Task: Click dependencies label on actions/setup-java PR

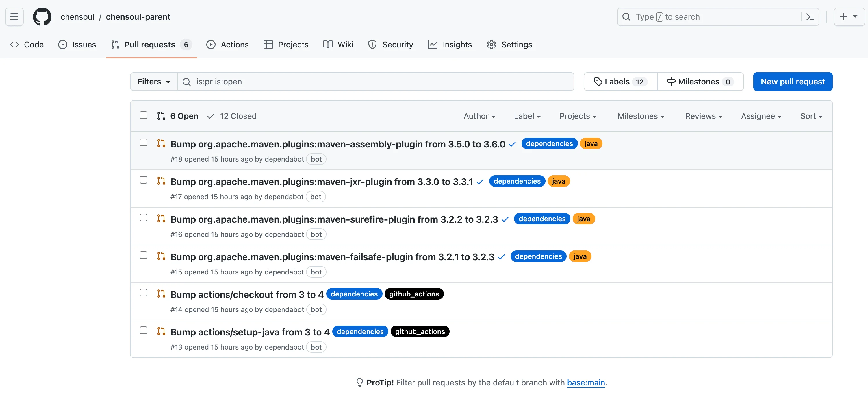Action: [360, 332]
